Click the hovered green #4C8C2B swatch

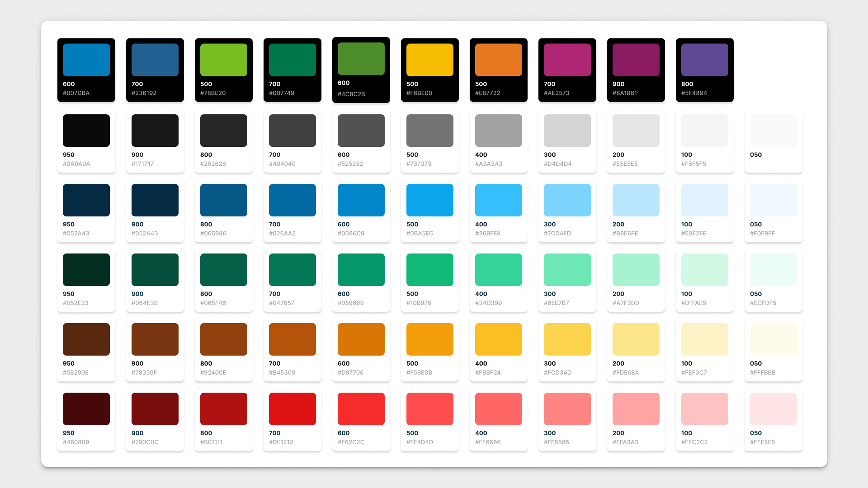[x=361, y=59]
